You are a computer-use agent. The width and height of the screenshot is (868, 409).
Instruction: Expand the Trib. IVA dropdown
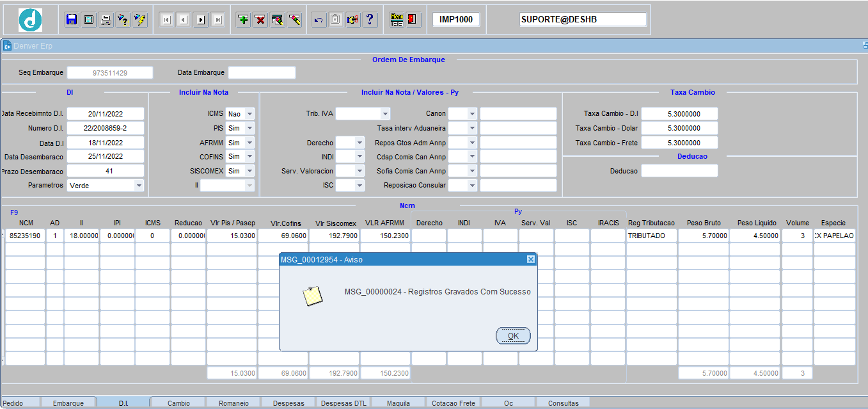point(385,114)
